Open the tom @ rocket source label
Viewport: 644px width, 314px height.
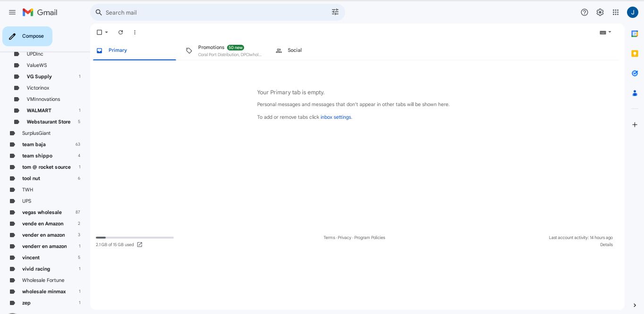click(x=46, y=167)
